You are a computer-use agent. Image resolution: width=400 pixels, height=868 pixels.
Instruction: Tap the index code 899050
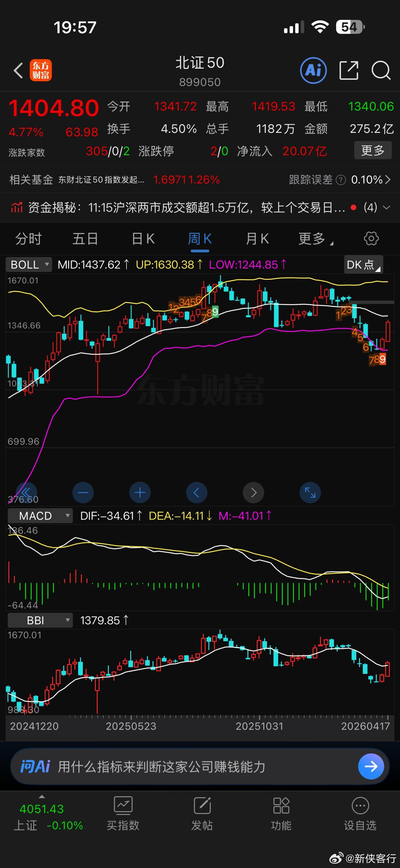click(x=200, y=82)
